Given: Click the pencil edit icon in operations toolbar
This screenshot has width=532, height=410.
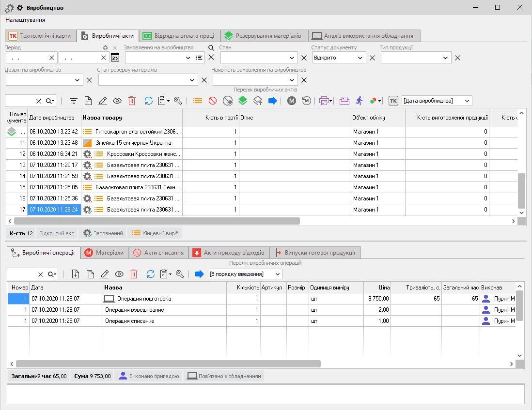Looking at the screenshot, I should point(104,274).
